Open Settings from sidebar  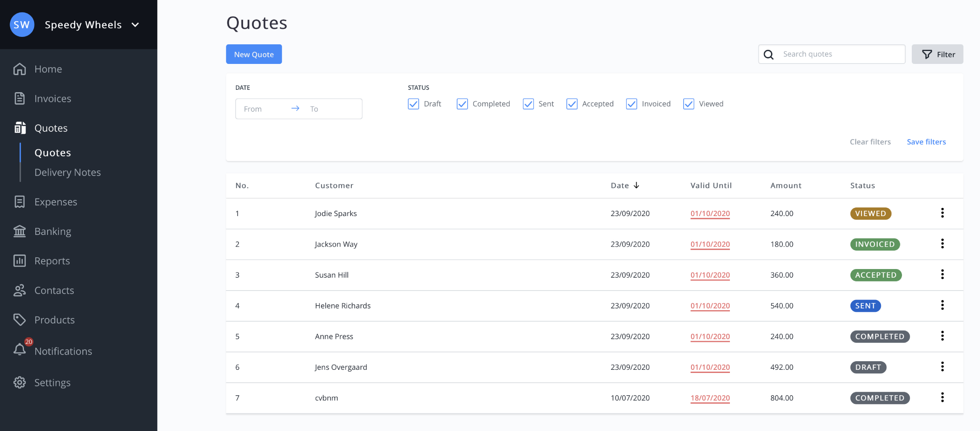coord(52,381)
